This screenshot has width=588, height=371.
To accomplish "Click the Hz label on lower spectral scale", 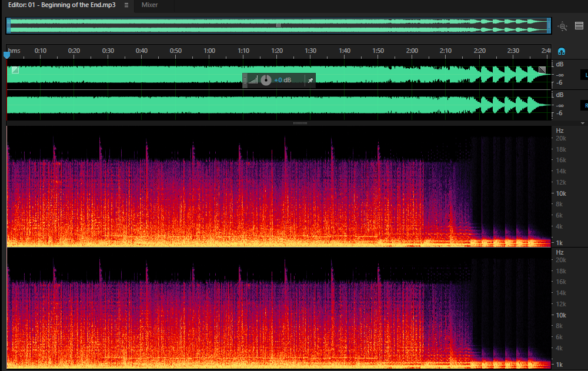I will pos(560,252).
